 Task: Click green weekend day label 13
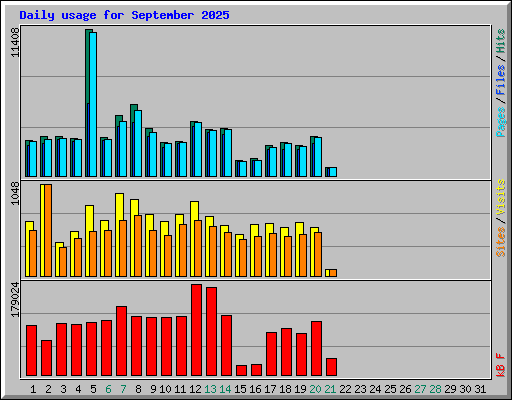click(x=210, y=389)
